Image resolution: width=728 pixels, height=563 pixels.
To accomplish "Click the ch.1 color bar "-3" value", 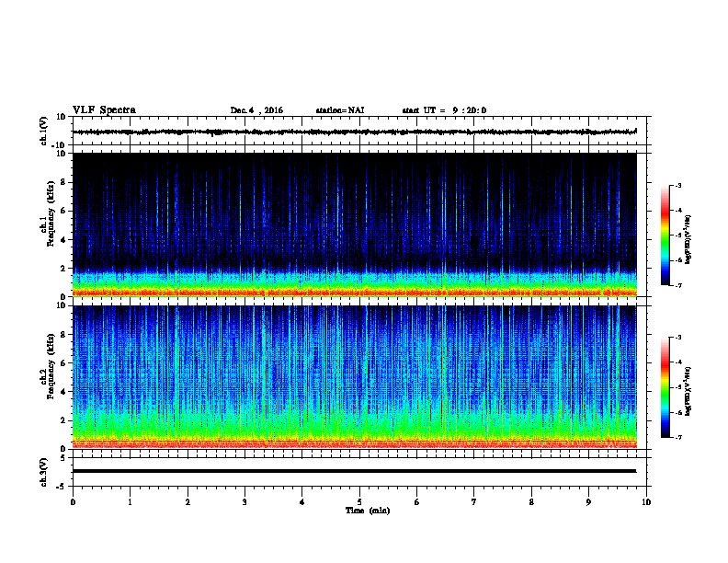I will [678, 186].
